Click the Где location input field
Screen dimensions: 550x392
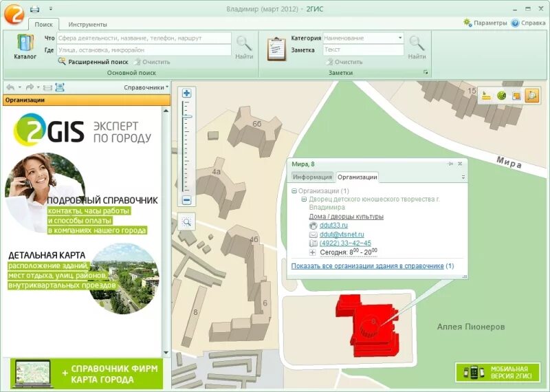144,50
